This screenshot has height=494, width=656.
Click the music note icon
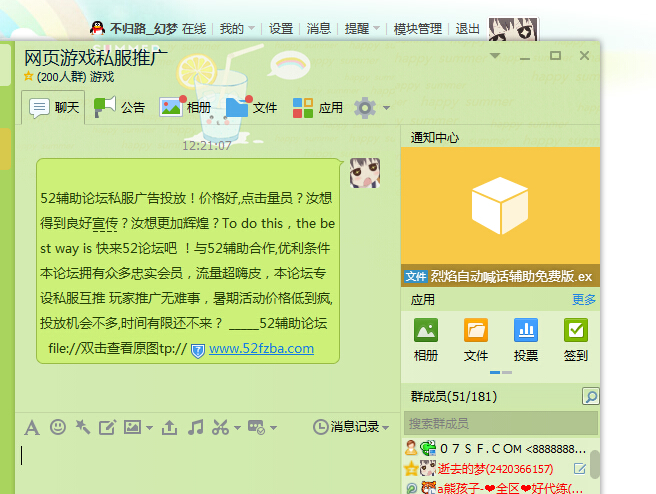[195, 427]
